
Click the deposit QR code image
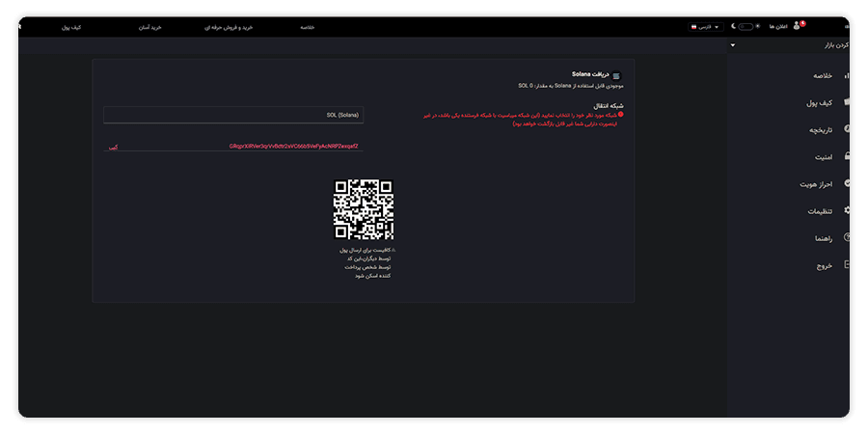click(364, 210)
